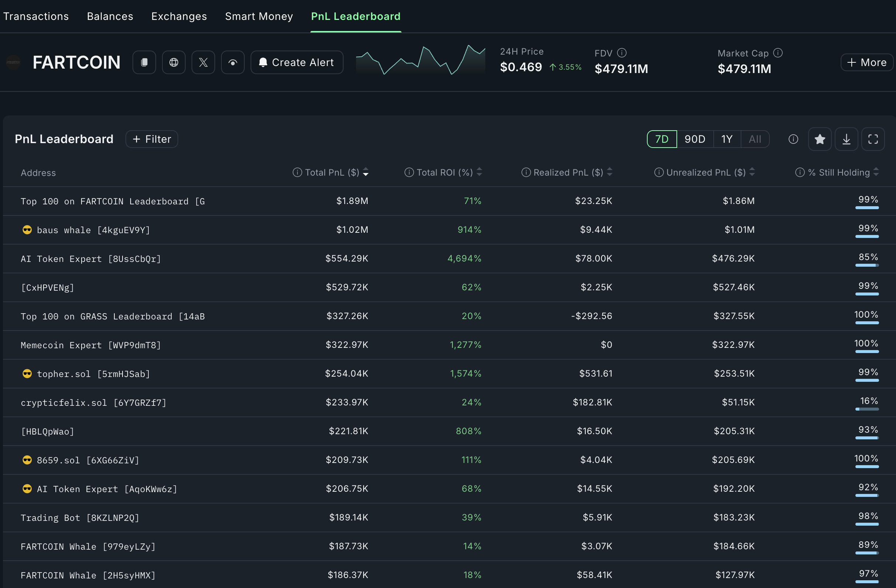
Task: Download leaderboard data with download icon
Action: click(846, 139)
